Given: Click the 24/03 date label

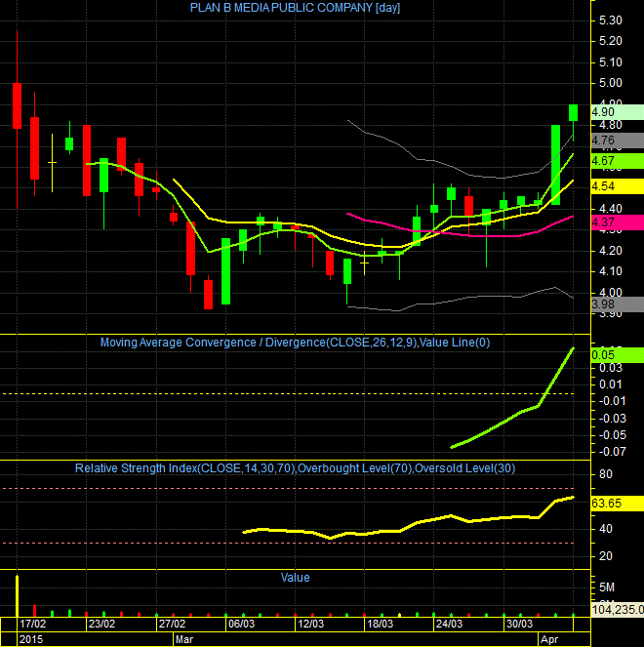Looking at the screenshot, I should coord(449,624).
